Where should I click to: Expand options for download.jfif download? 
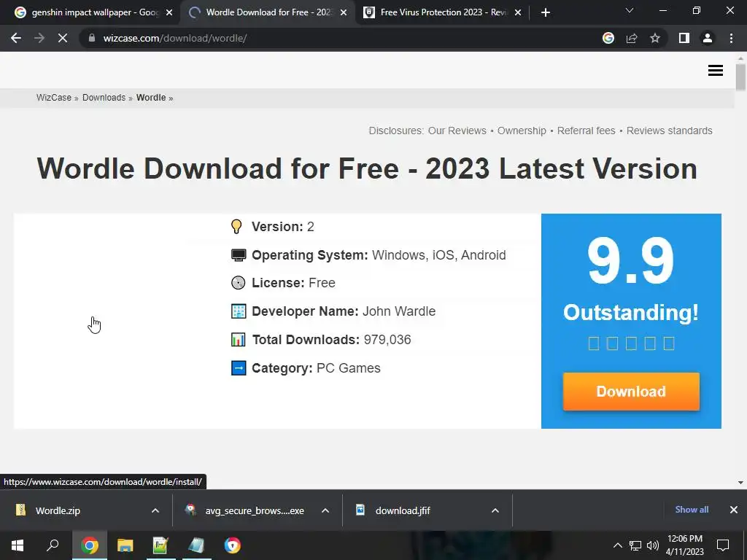[495, 510]
